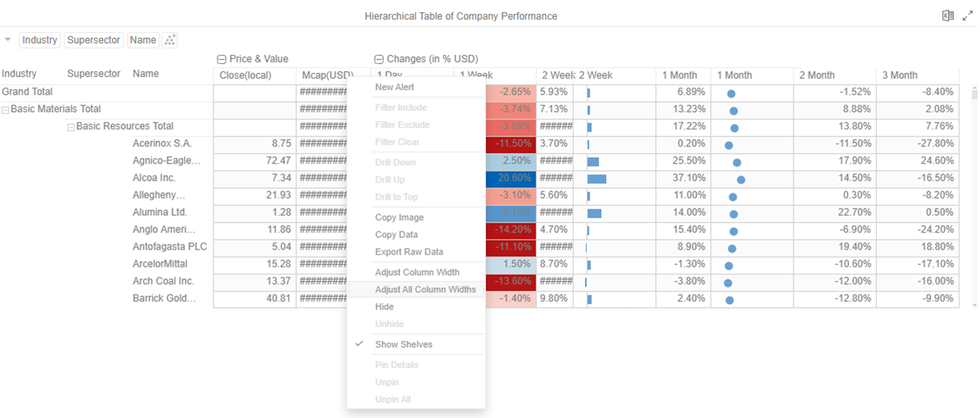Image resolution: width=980 pixels, height=418 pixels.
Task: Toggle the Show Shelves checked option
Action: (x=403, y=344)
